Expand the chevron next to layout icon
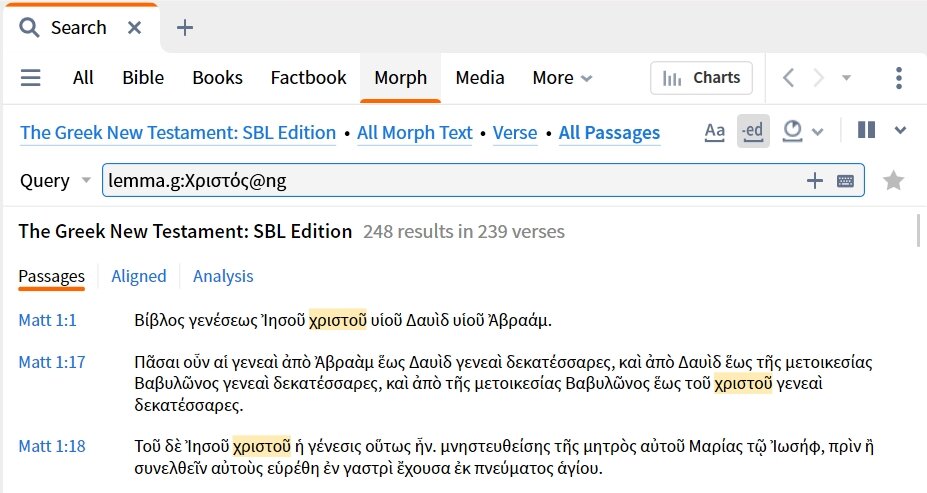The image size is (927, 493). [x=900, y=131]
